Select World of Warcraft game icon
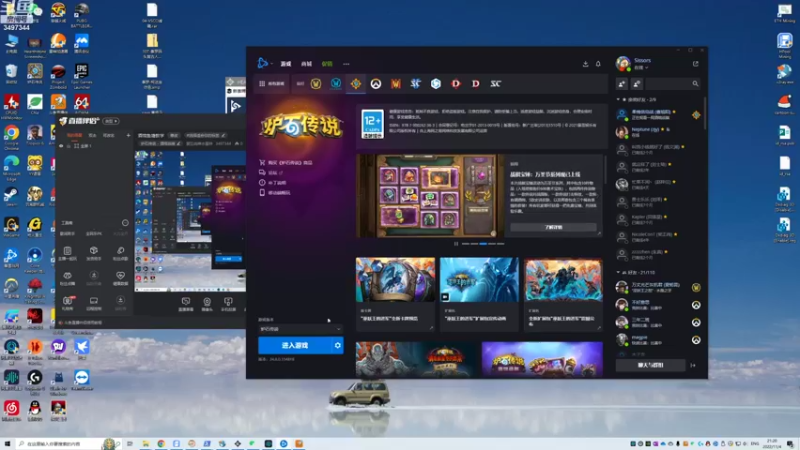The width and height of the screenshot is (800, 450). point(316,84)
